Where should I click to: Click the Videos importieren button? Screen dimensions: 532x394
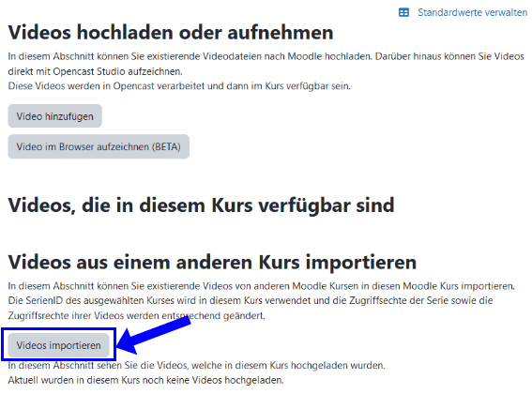(x=59, y=345)
